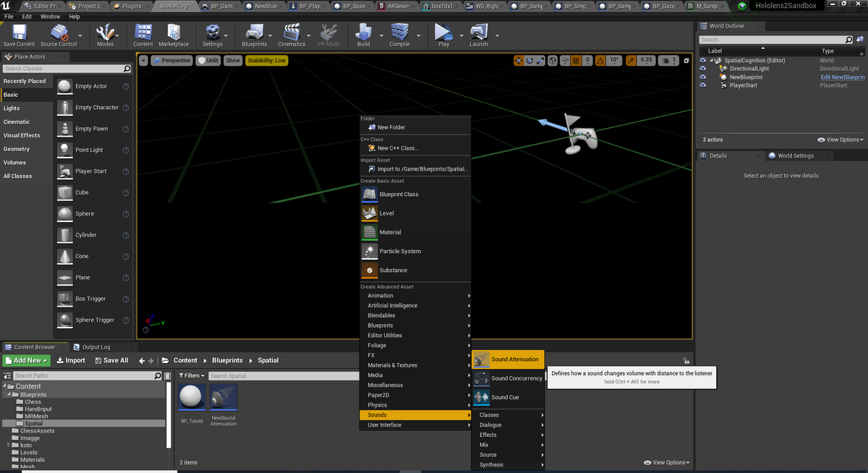Click the Add New button
This screenshot has height=473, width=868.
(x=27, y=360)
